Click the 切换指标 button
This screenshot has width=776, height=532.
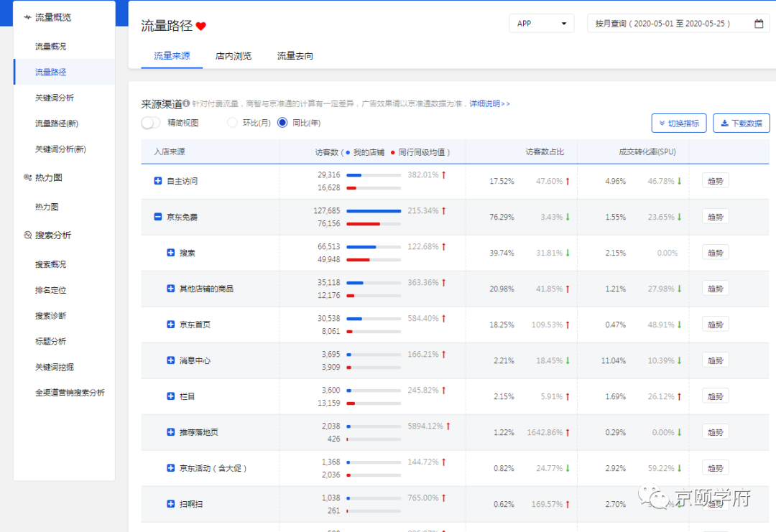click(x=679, y=123)
